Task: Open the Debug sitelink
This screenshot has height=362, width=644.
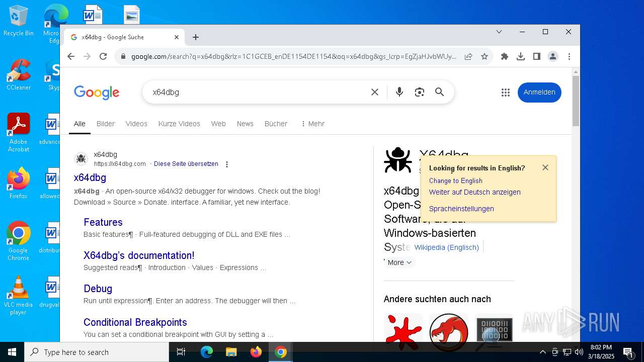Action: pyautogui.click(x=98, y=289)
